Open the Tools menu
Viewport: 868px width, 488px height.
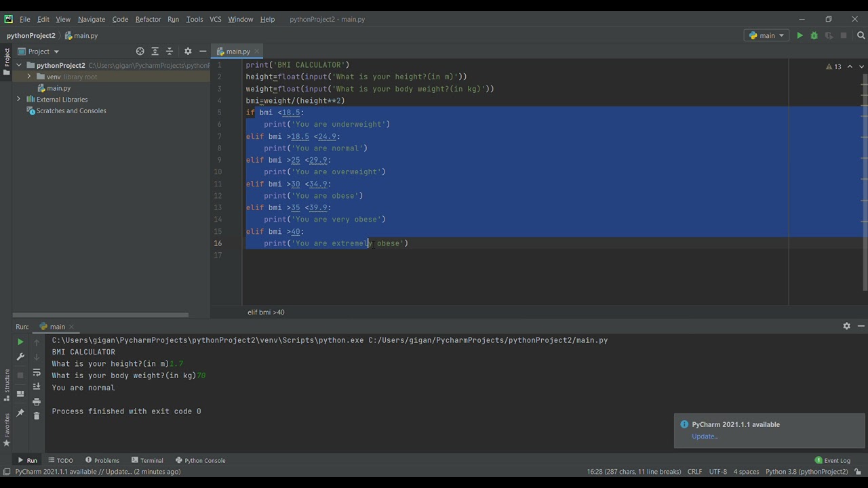[x=195, y=19]
